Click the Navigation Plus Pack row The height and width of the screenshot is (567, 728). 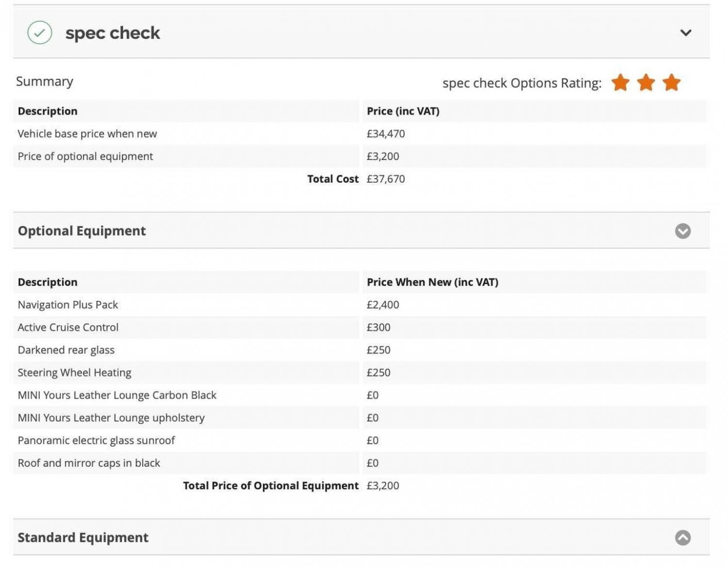(x=68, y=305)
